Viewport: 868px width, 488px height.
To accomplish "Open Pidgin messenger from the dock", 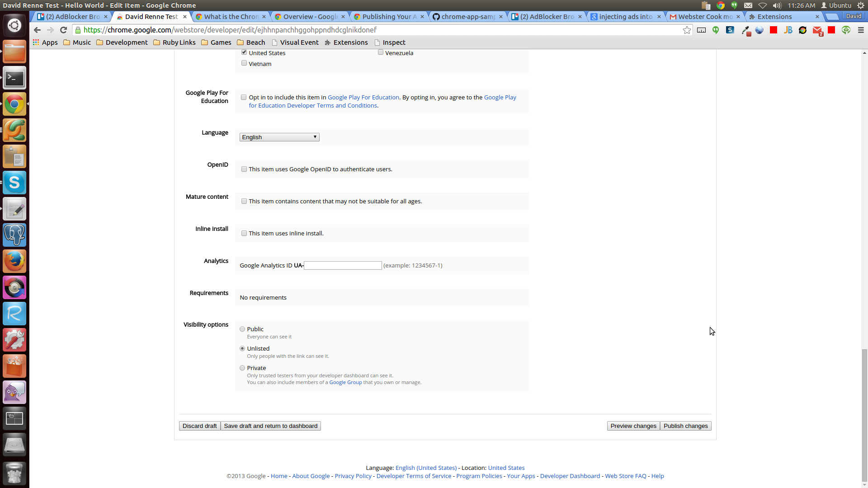I will (14, 393).
